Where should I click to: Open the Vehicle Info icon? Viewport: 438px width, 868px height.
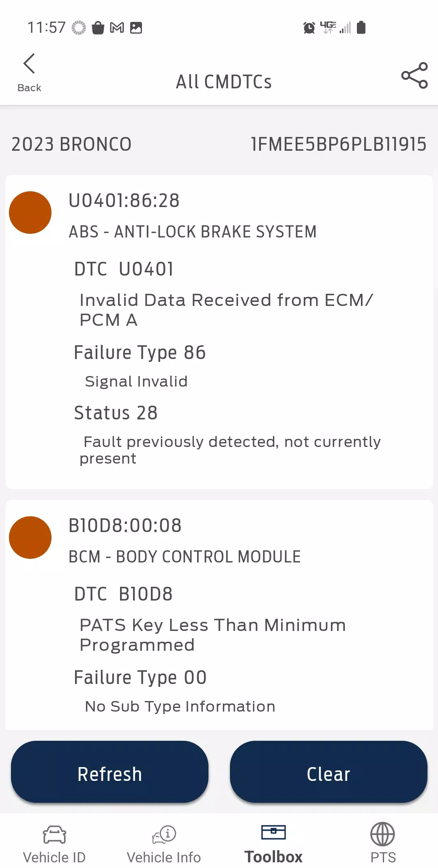(164, 834)
